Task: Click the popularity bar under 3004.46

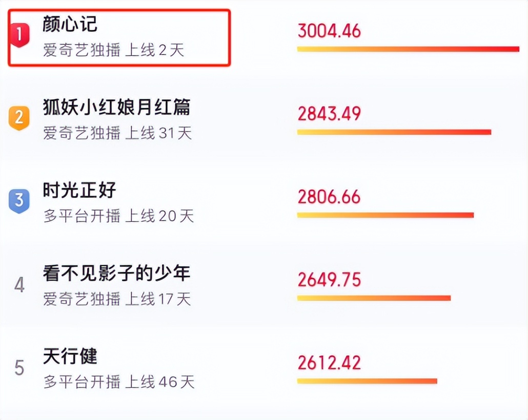Action: coord(408,49)
